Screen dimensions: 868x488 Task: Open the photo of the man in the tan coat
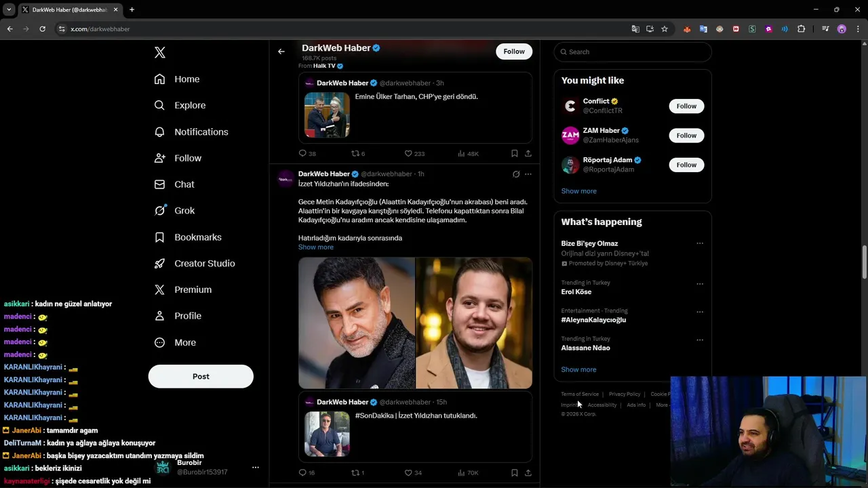tap(474, 323)
